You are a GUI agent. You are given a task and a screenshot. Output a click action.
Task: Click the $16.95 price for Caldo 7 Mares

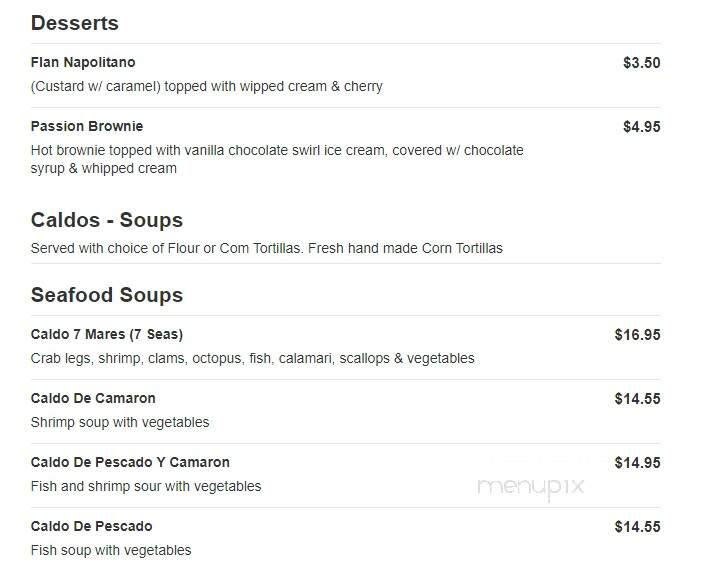tap(638, 335)
